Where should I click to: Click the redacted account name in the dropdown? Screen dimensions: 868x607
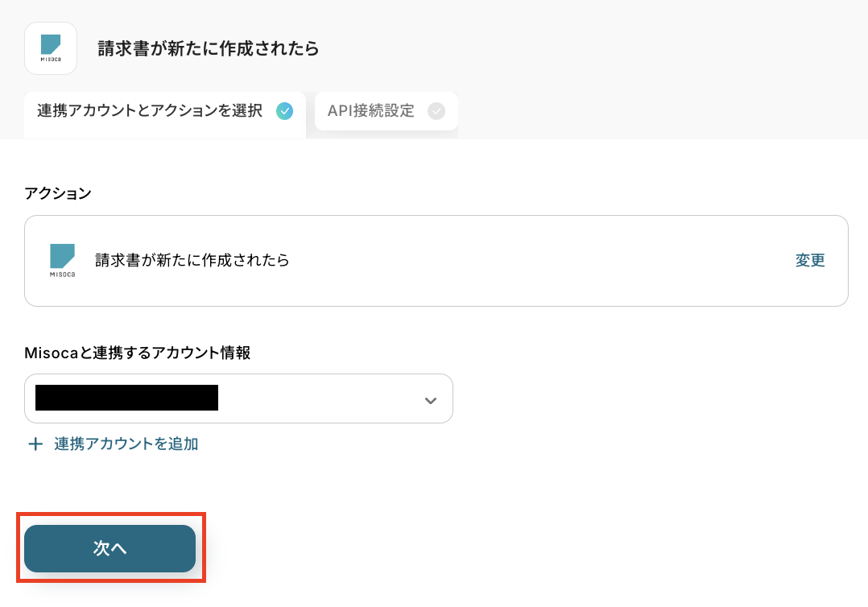tap(127, 398)
